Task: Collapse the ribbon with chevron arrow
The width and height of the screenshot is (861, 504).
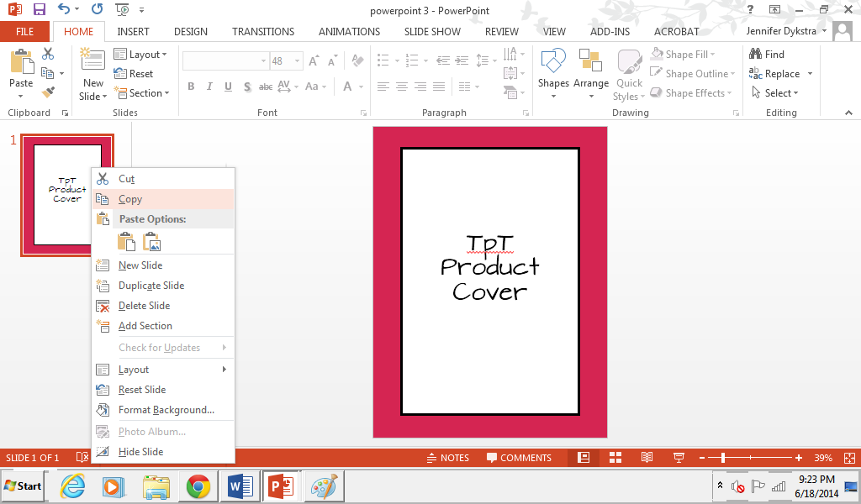Action: coord(848,113)
